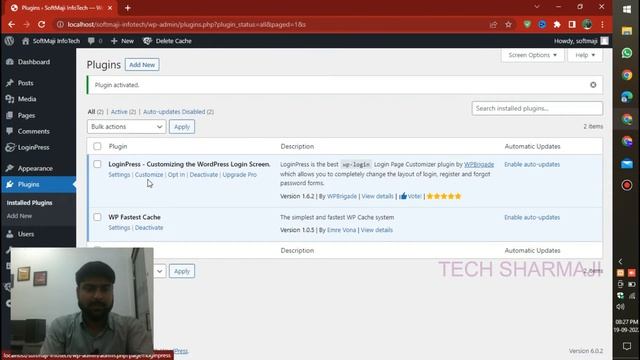Open Pages in sidebar
This screenshot has height=360, width=640.
pos(26,116)
